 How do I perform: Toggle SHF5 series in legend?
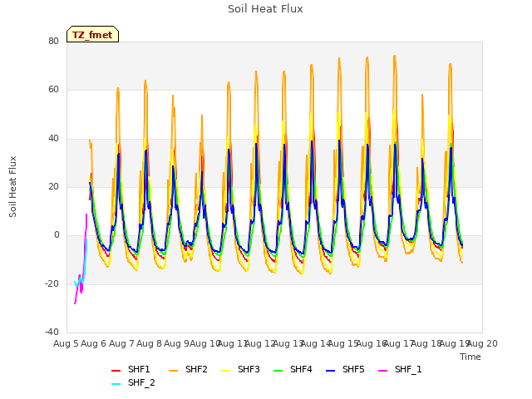(x=345, y=369)
